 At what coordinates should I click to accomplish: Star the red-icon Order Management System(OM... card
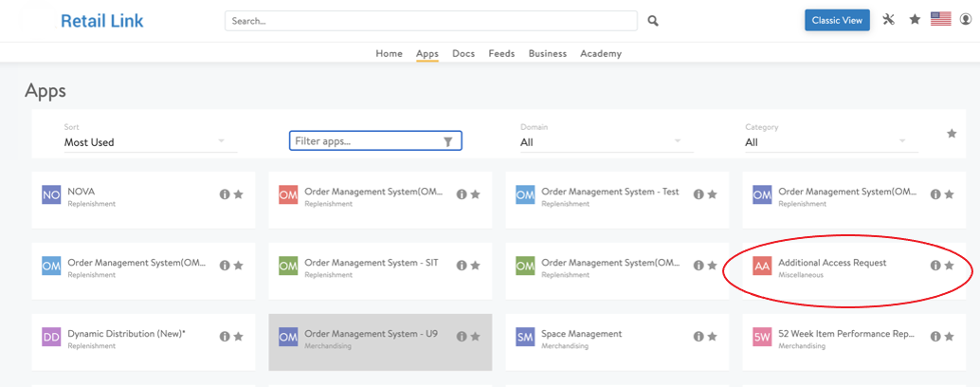point(476,194)
